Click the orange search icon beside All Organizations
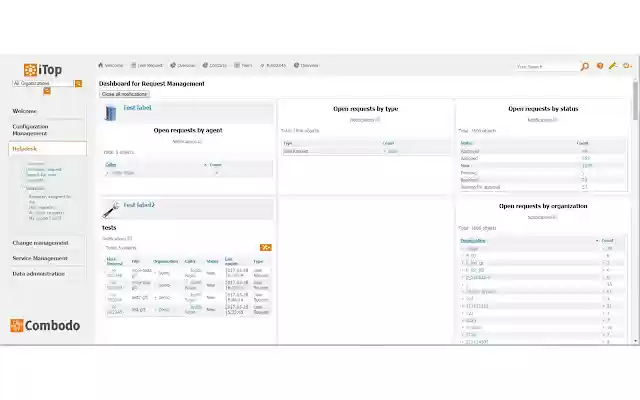 [78, 83]
